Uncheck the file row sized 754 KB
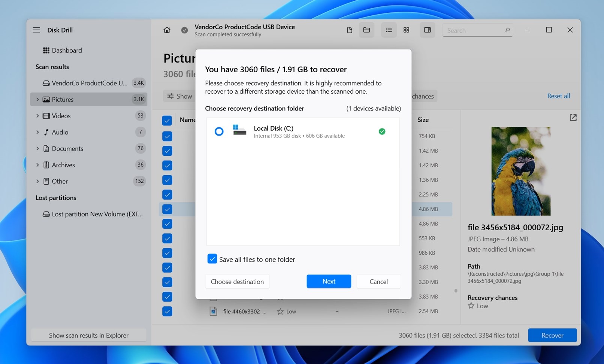The image size is (604, 364). click(x=167, y=136)
